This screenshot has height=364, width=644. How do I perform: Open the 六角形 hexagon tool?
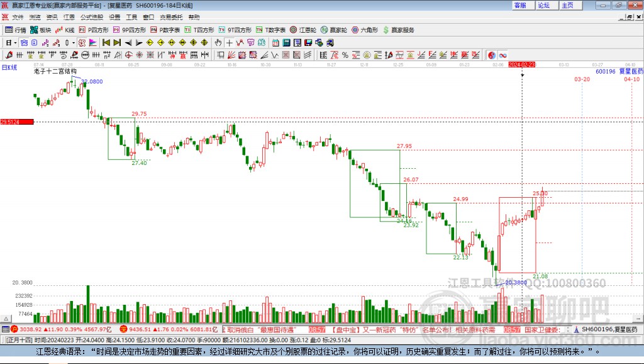click(x=365, y=30)
